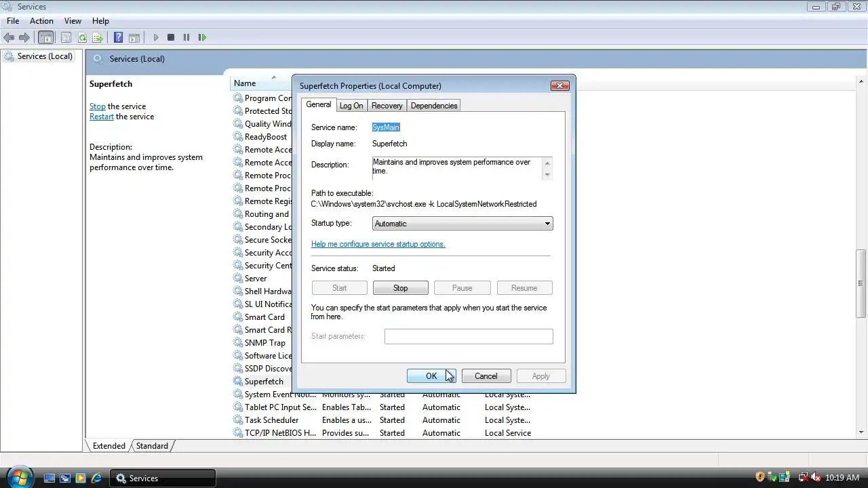Click the gear icon beside Task Scheduler service
The height and width of the screenshot is (488, 868).
pos(238,420)
